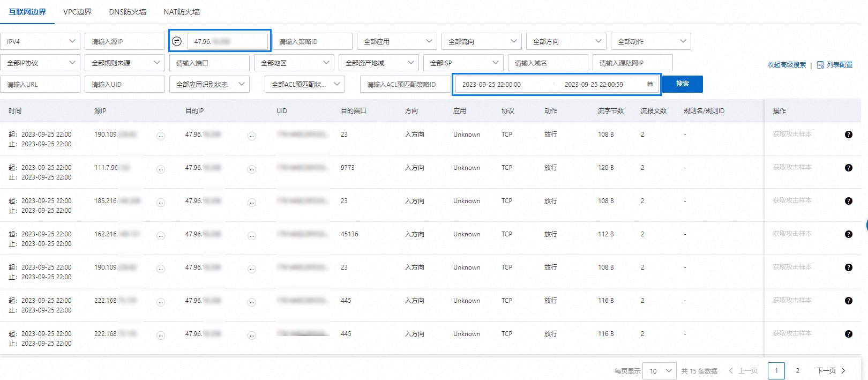Focus the 请输入ACL预匹配策略ID field
The width and height of the screenshot is (868, 380).
coord(406,84)
